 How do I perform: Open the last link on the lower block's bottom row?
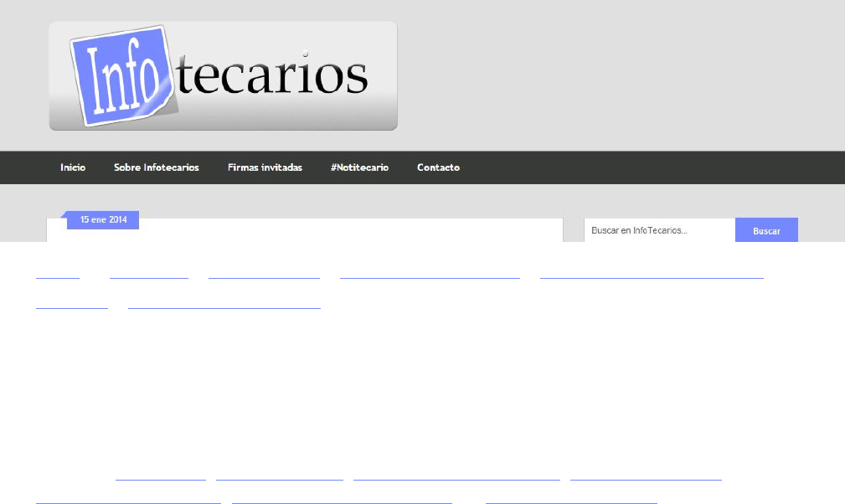tap(571, 501)
